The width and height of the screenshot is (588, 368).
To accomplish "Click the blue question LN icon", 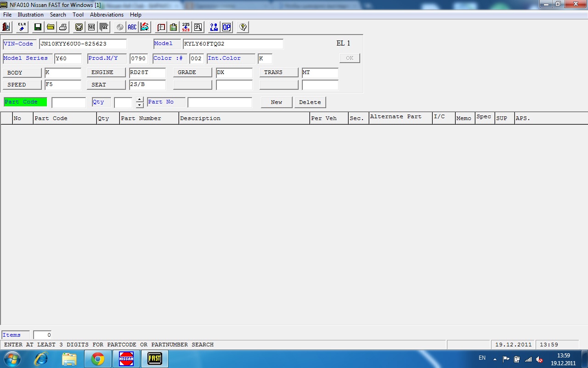I will pyautogui.click(x=214, y=27).
